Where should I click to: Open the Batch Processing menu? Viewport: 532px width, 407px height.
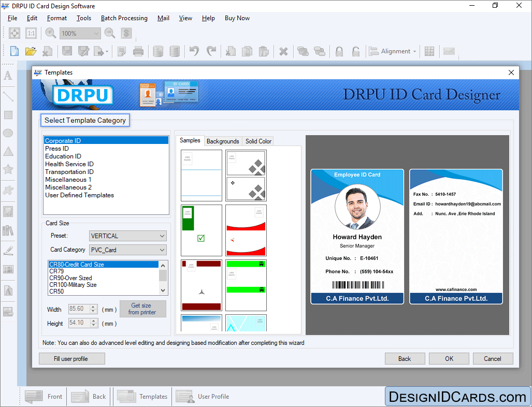point(124,18)
